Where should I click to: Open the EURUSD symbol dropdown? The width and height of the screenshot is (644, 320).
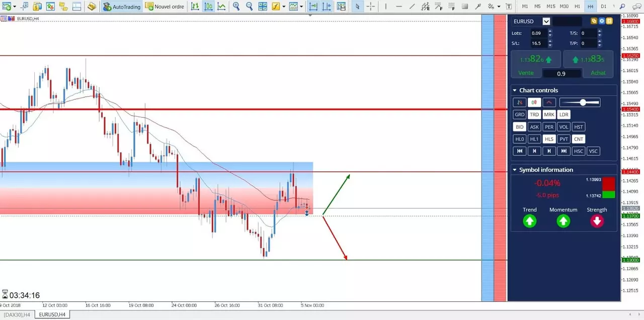[x=546, y=21]
